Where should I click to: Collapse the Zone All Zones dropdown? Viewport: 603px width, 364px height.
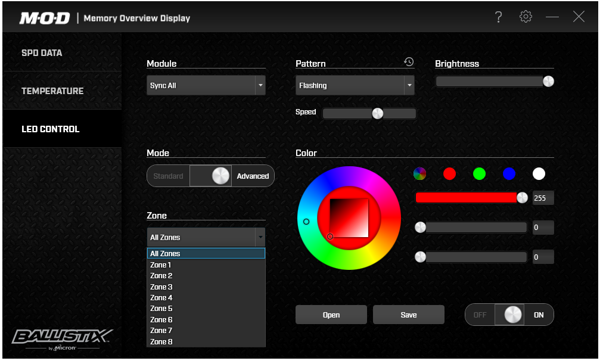206,238
